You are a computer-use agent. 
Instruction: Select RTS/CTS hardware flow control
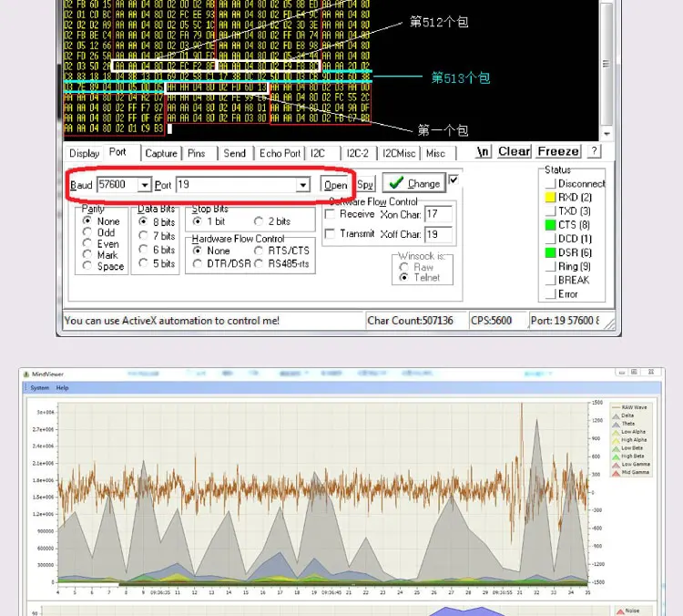point(281,251)
